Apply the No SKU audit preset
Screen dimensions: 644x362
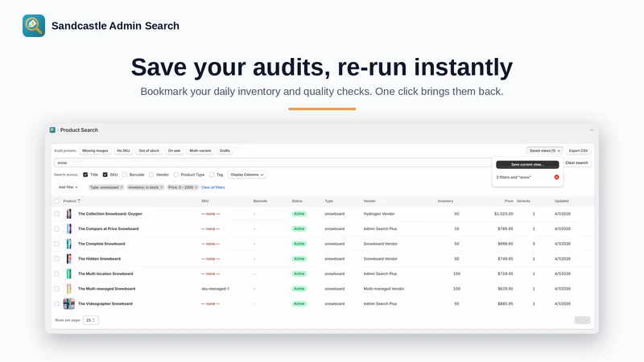tap(123, 150)
